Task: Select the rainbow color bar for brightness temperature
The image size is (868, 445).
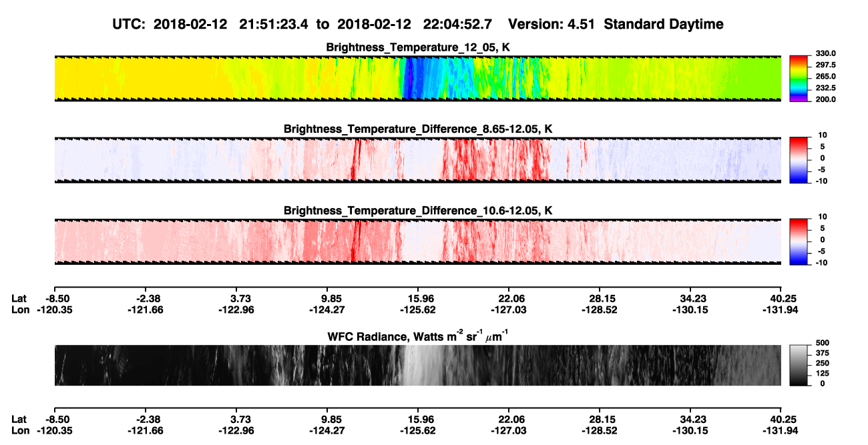Action: [x=799, y=79]
